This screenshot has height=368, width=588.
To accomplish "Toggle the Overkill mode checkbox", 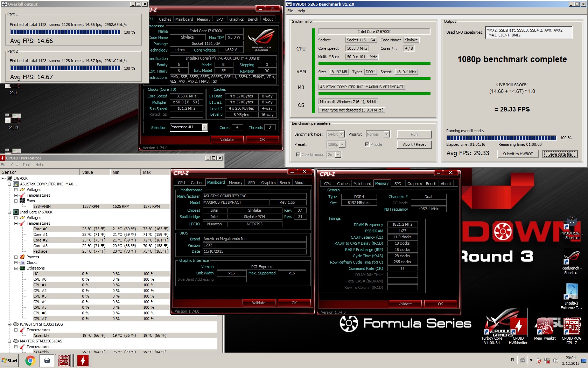I will (298, 155).
